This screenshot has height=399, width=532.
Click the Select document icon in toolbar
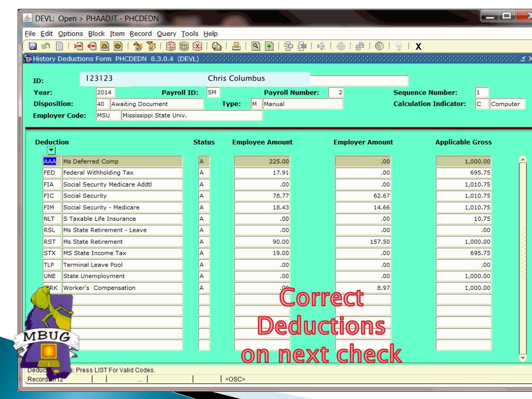pos(59,46)
